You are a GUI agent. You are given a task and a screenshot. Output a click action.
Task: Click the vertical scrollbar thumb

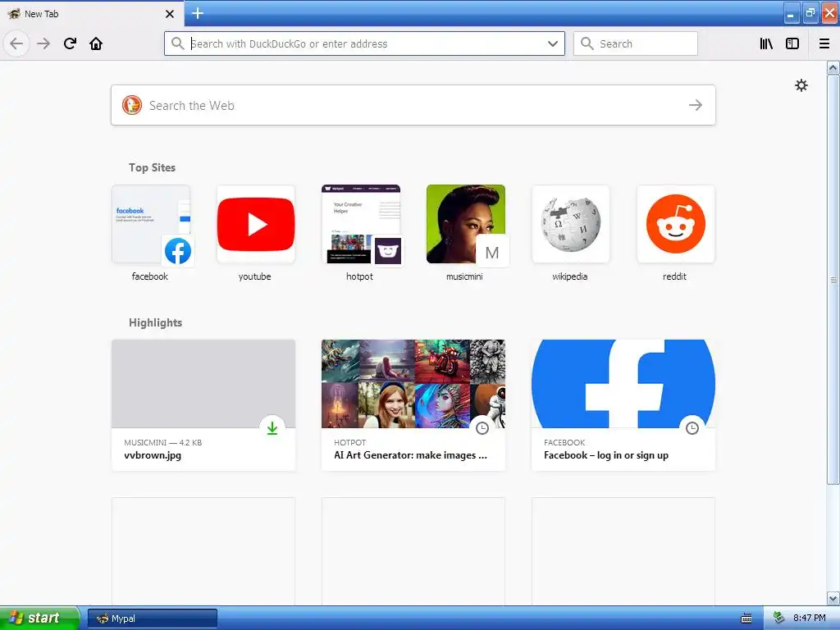tap(833, 280)
